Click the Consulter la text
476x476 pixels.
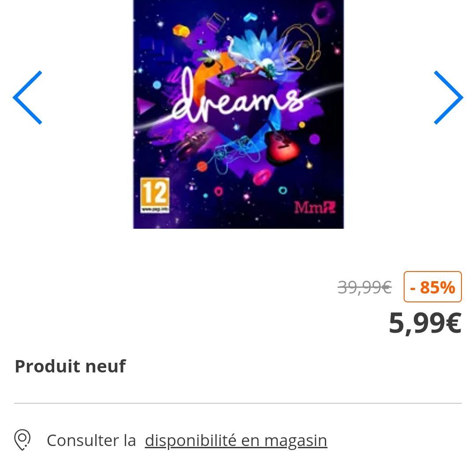click(91, 440)
